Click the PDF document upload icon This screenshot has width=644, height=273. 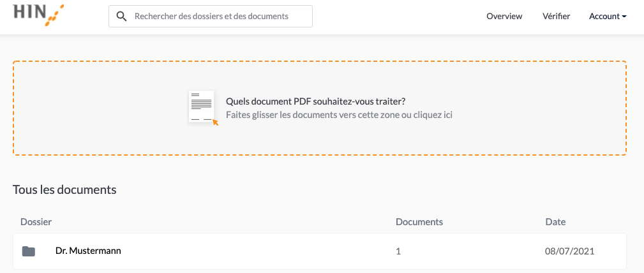click(203, 108)
